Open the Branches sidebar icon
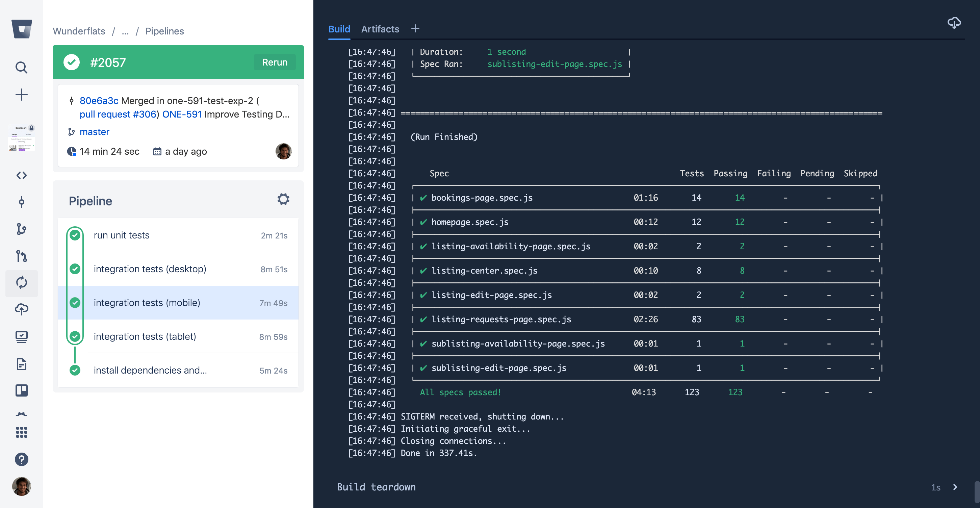Screen dimensions: 980x508 (22, 229)
